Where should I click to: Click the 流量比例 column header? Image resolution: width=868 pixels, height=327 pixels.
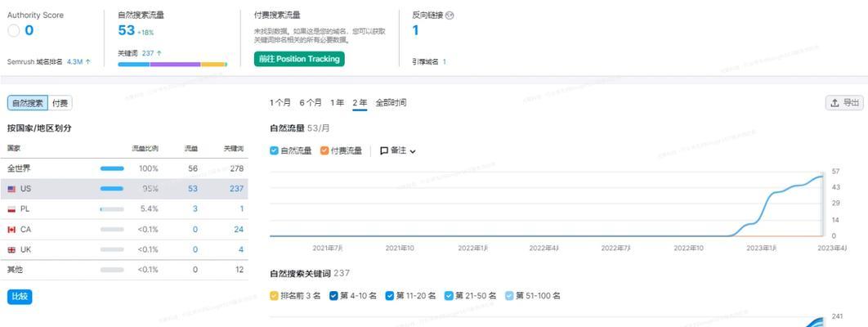(145, 149)
